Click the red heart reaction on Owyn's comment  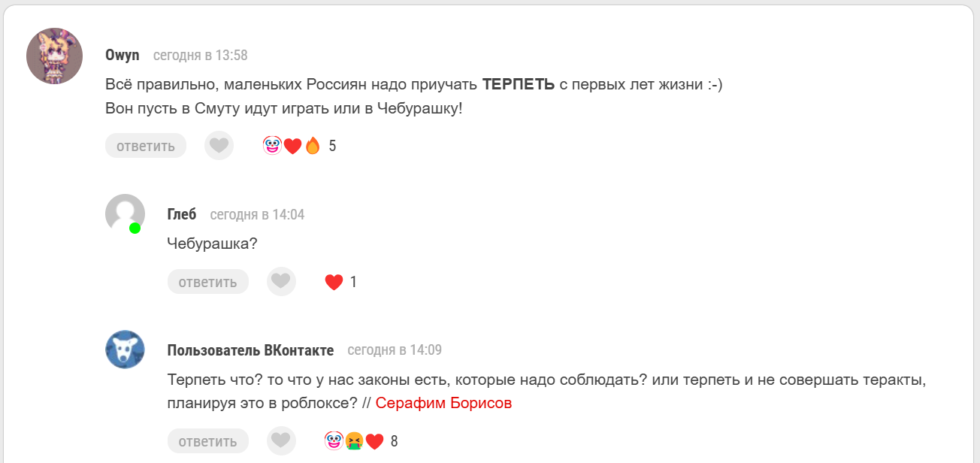click(292, 146)
